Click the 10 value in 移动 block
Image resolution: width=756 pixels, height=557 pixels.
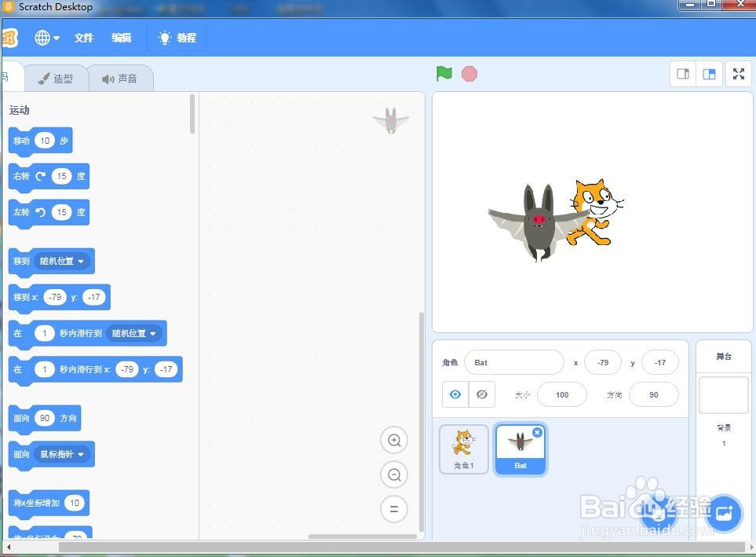45,141
